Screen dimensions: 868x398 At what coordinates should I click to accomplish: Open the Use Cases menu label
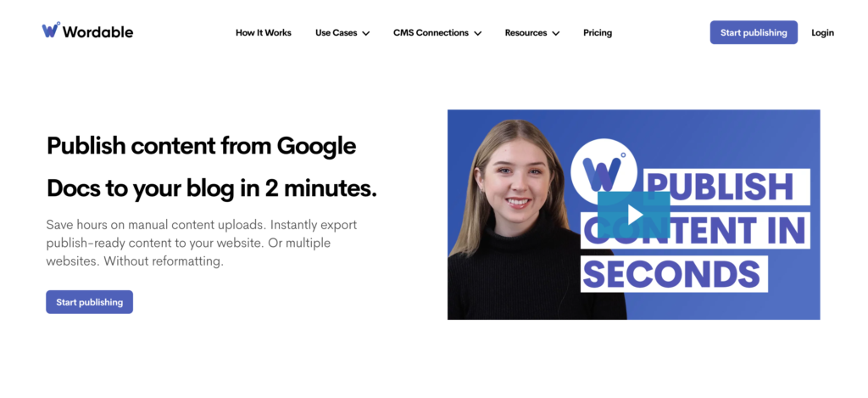(336, 33)
